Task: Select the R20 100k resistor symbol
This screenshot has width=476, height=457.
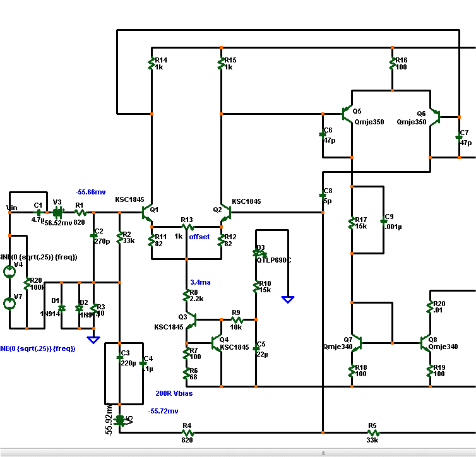Action: click(27, 283)
